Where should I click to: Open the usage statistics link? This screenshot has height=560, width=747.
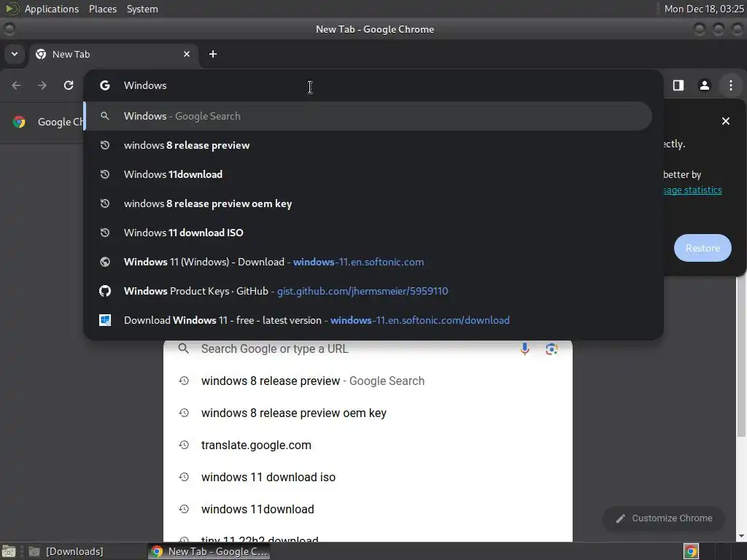[x=693, y=190]
